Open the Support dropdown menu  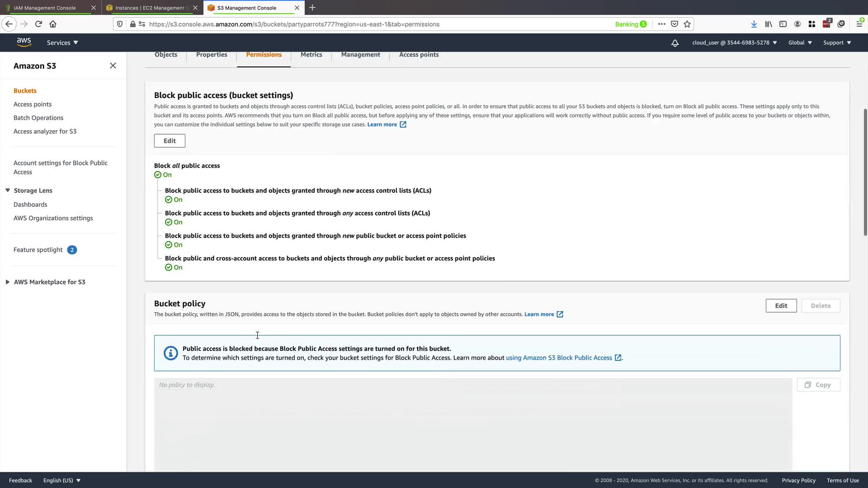click(x=837, y=42)
